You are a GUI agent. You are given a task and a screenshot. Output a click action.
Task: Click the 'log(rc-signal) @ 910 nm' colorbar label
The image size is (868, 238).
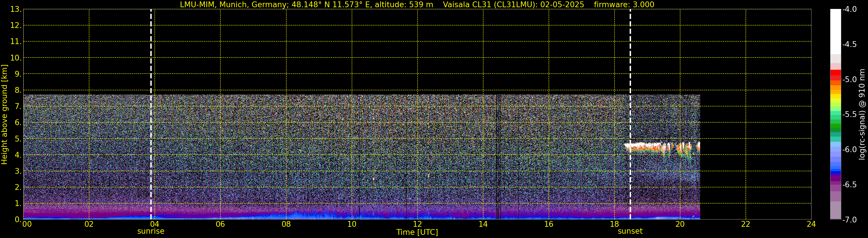(x=862, y=115)
